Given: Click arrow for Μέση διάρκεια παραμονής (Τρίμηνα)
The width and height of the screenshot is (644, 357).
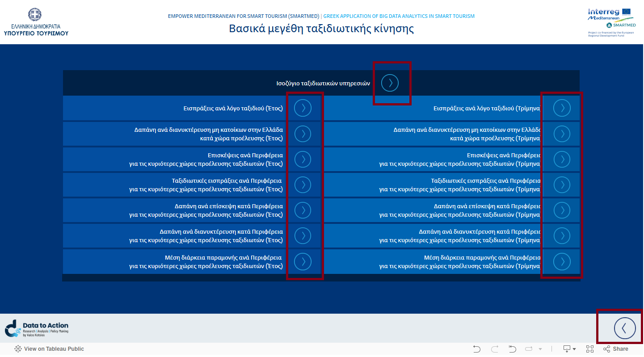Looking at the screenshot, I should pyautogui.click(x=562, y=261).
